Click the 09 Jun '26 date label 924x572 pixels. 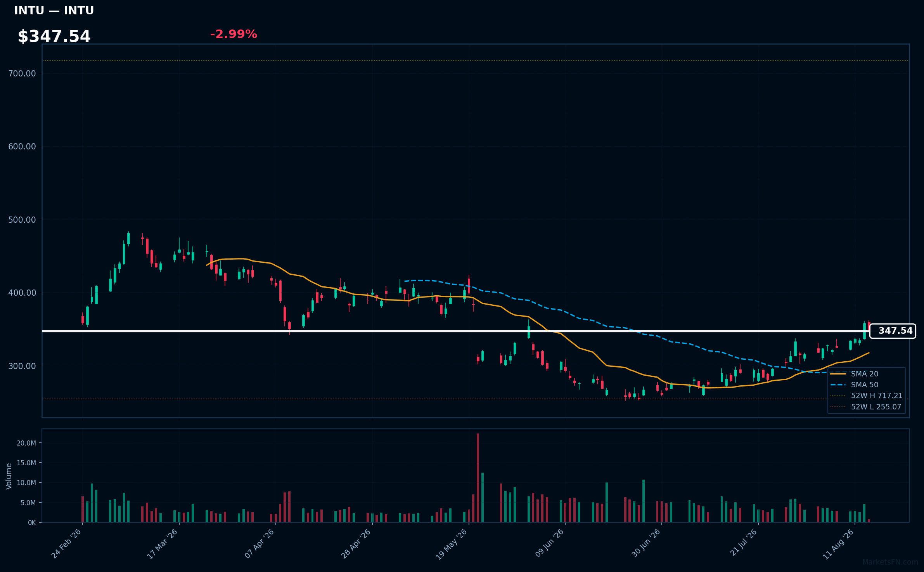click(549, 544)
